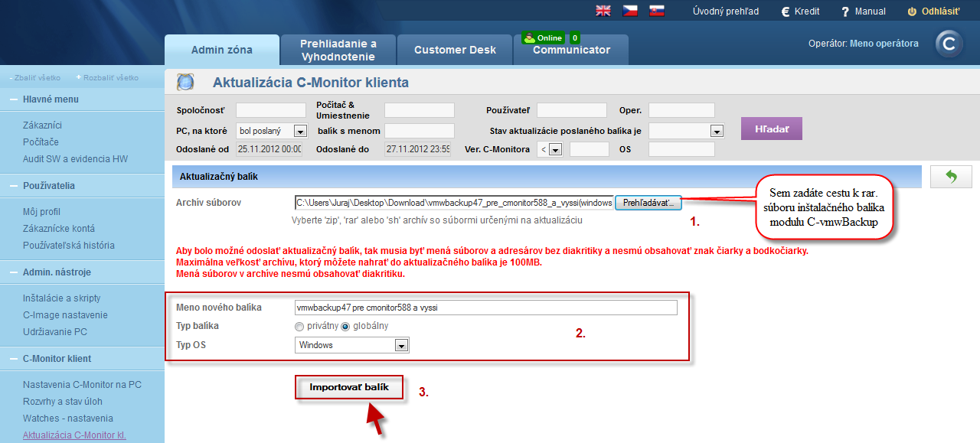980x443 pixels.
Task: Click the green online count badge
Action: 575,37
